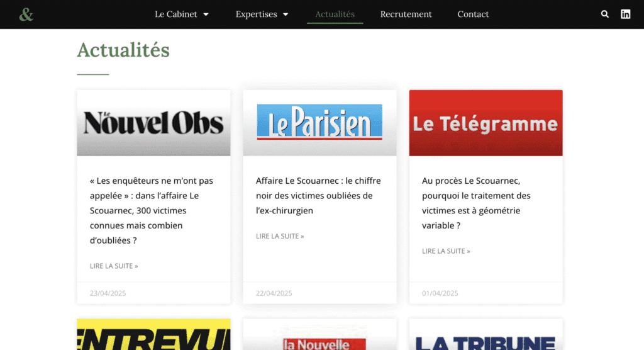Click the date 01/04/2025
Screen dimensions: 644x350
[440, 293]
